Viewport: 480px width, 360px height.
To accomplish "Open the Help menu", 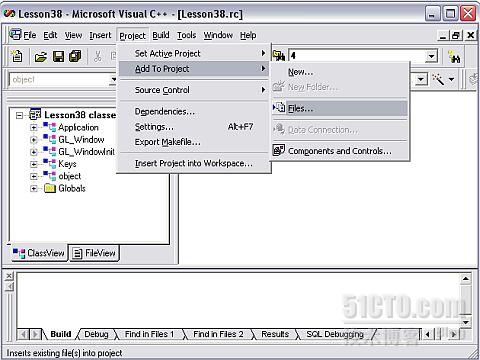I will pyautogui.click(x=248, y=35).
